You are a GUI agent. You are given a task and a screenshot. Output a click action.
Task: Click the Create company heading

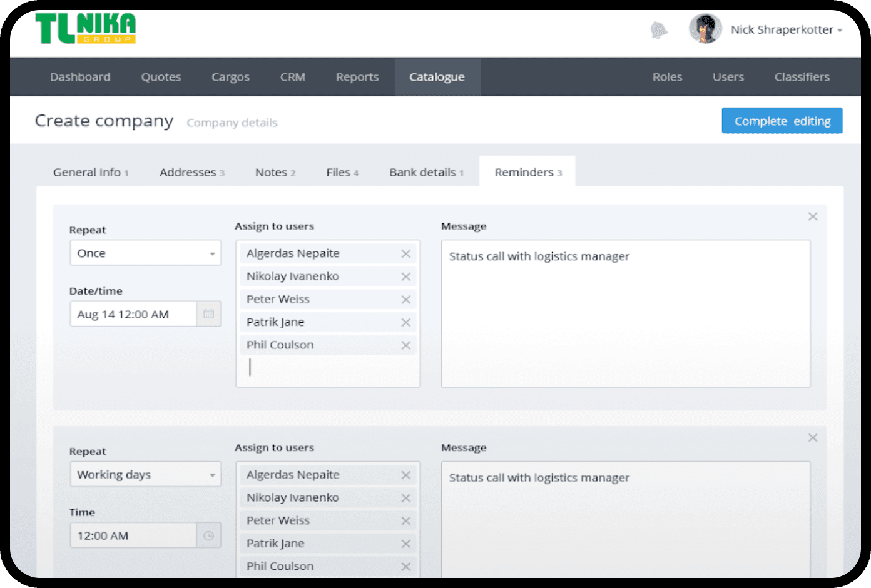click(x=104, y=121)
